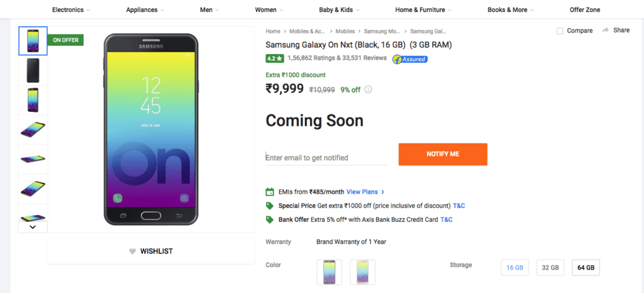Click the Flipkart Assured badge
Screen dimensions: 644x293
[x=410, y=59]
